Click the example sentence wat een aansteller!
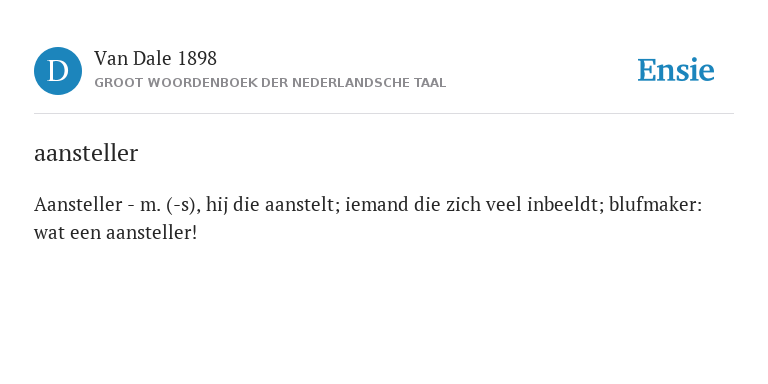 [x=116, y=233]
